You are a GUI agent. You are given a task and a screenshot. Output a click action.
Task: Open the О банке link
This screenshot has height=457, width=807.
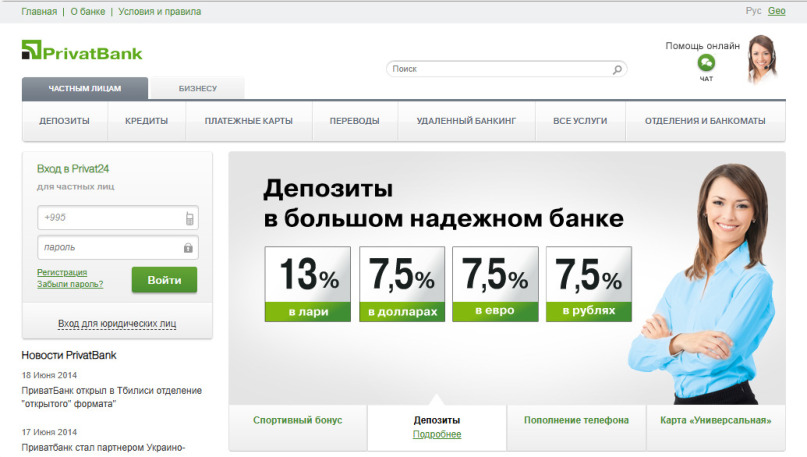point(87,11)
